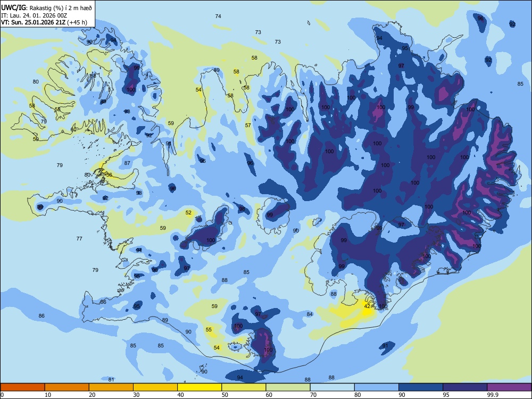
Task: Click the '(+45 h)' forecast offset text
Action: coord(77,22)
